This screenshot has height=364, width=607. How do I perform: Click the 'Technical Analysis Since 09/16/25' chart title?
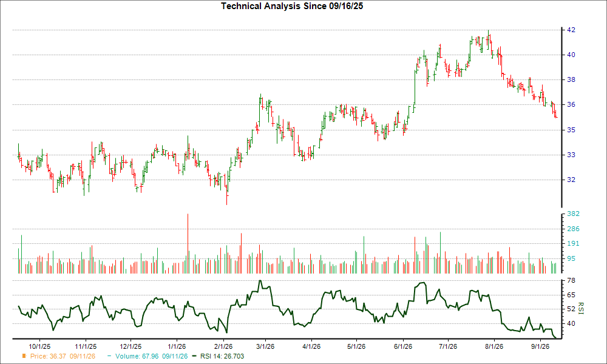[x=292, y=6]
